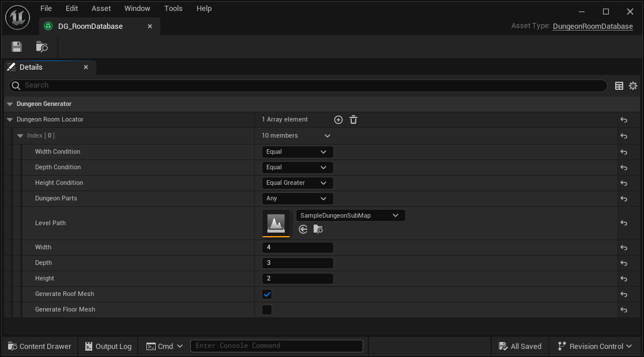Image resolution: width=644 pixels, height=357 pixels.
Task: Click the Height value field
Action: tap(297, 279)
